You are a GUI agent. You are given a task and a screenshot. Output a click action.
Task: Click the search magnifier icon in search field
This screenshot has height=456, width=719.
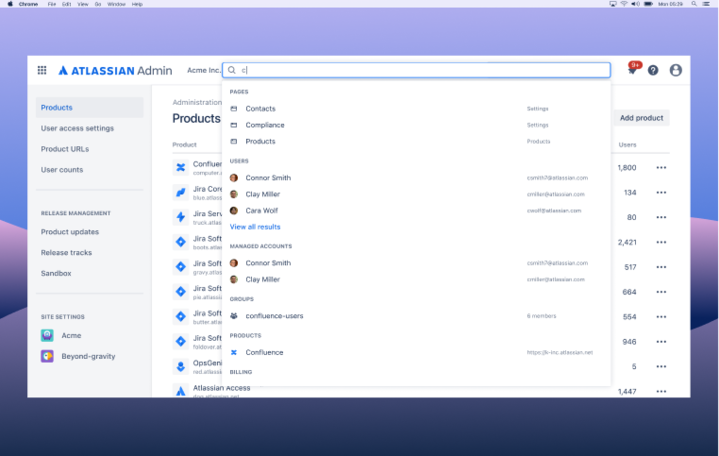tap(232, 70)
